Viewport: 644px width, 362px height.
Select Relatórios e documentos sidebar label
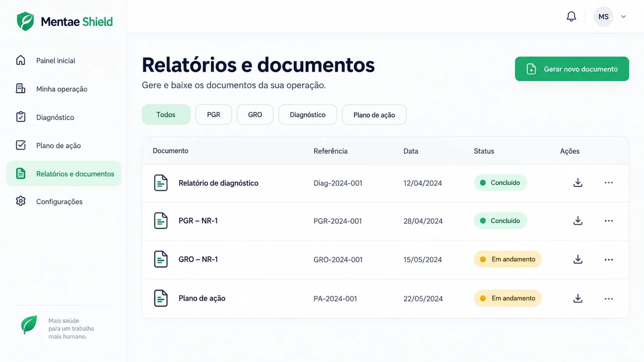pos(75,174)
